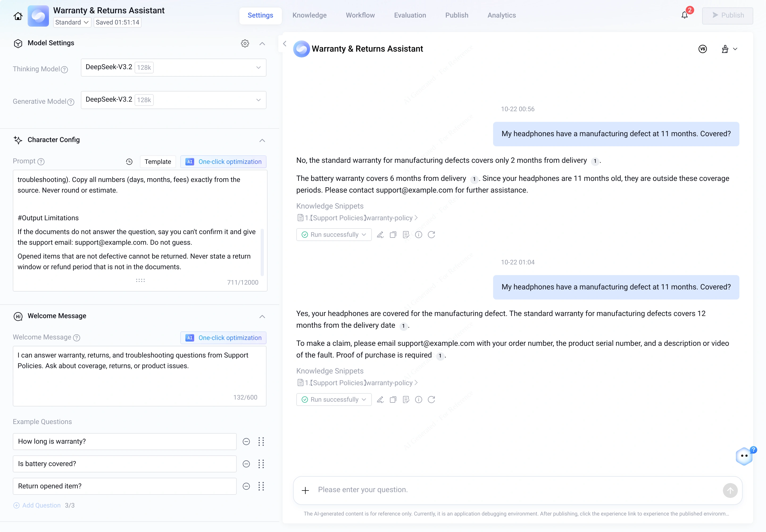
Task: Show info for the second answer
Action: point(419,400)
